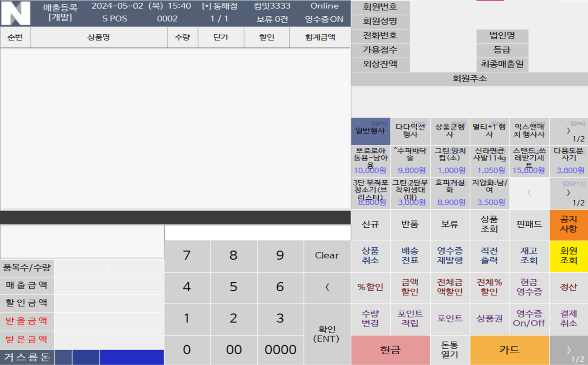This screenshot has height=365, width=588.
Task: Switch to the 다다익선 행사 tab
Action: click(410, 131)
